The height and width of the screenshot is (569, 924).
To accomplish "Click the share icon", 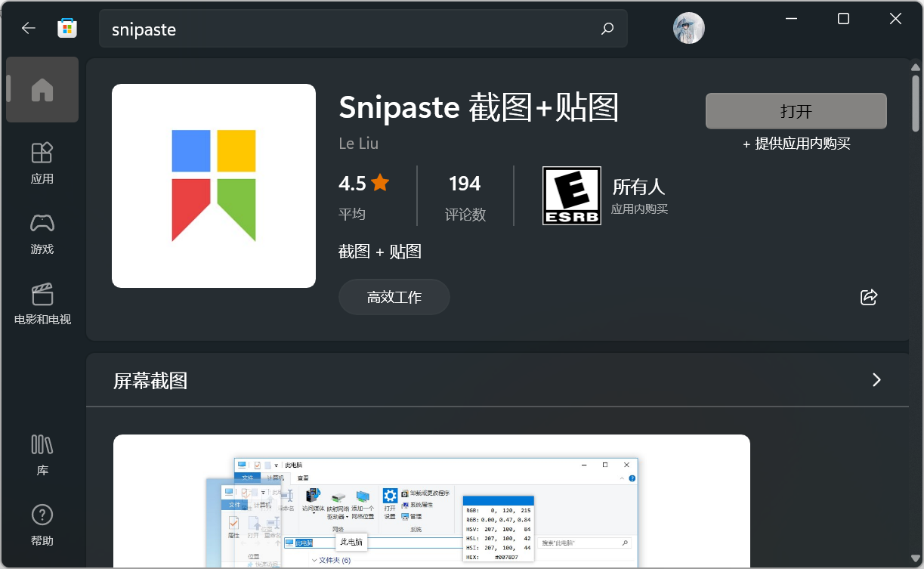I will [x=869, y=297].
